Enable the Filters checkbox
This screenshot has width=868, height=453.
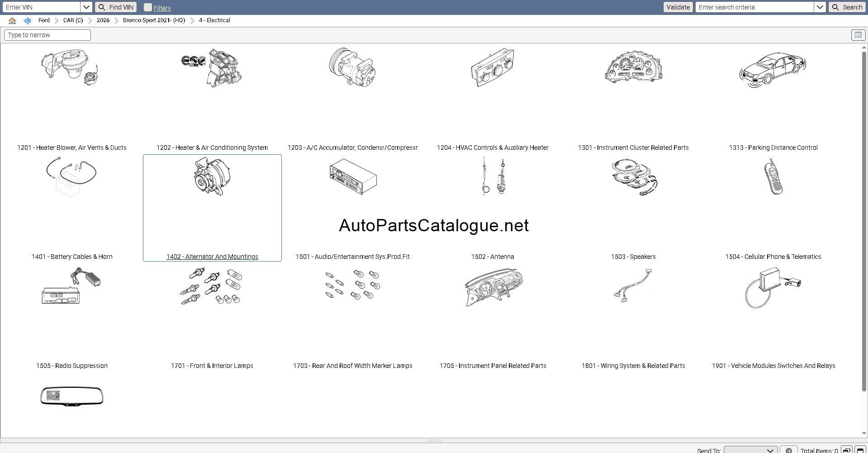click(148, 7)
